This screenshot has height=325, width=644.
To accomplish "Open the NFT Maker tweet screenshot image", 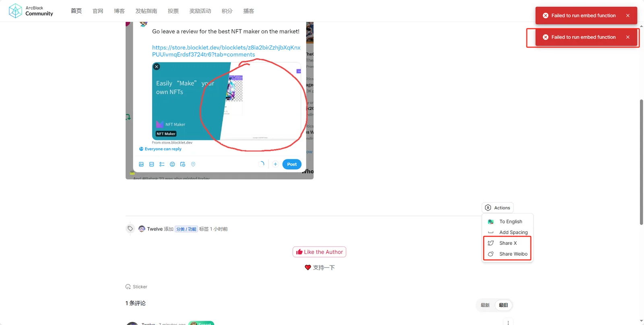I will (x=219, y=101).
